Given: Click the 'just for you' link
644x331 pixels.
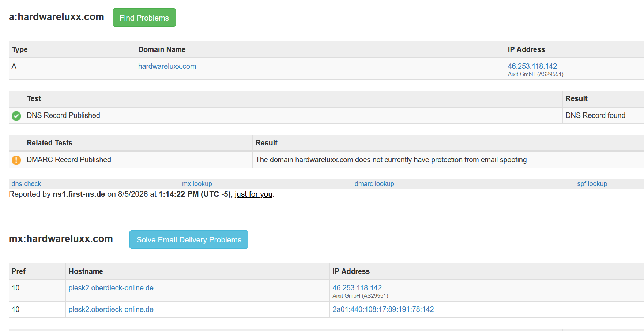Looking at the screenshot, I should pyautogui.click(x=253, y=194).
